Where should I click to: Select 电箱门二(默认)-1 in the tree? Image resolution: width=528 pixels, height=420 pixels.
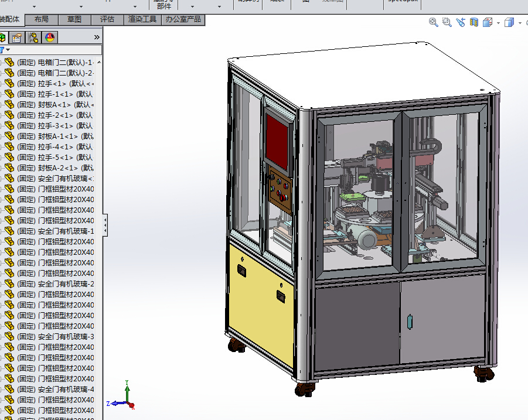click(56, 63)
